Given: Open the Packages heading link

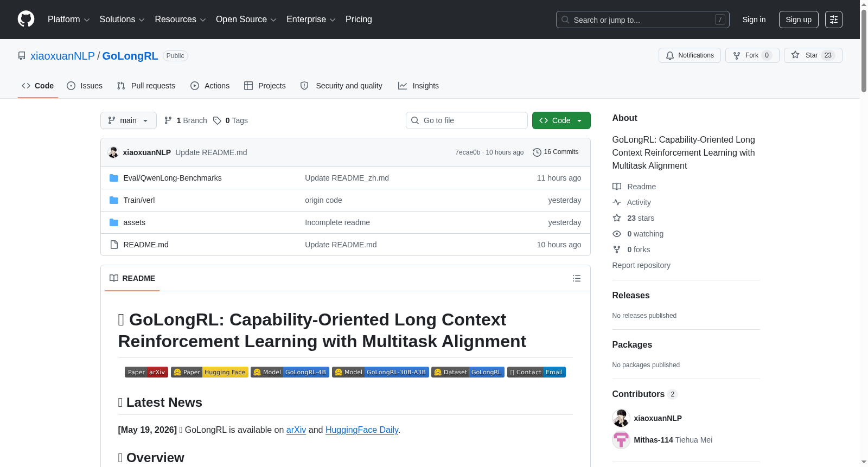Looking at the screenshot, I should pyautogui.click(x=632, y=345).
